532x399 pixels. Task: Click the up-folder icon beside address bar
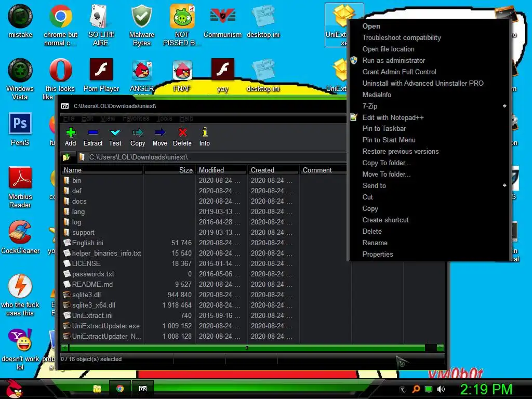pos(66,157)
